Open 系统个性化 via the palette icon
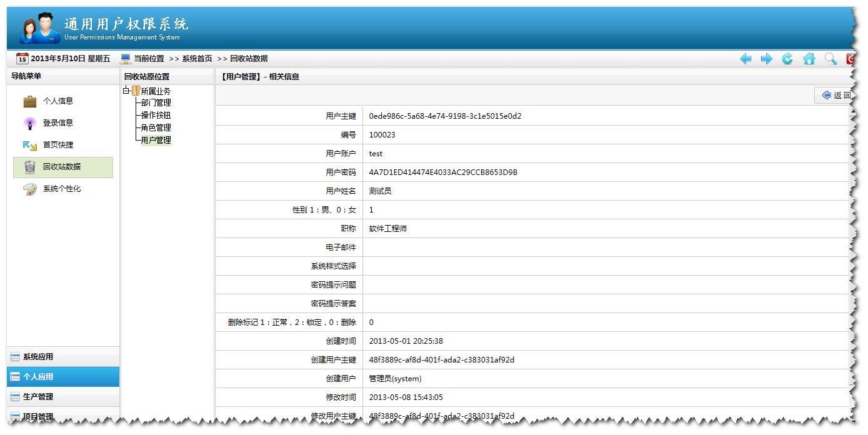Image resolution: width=868 pixels, height=435 pixels. [29, 189]
